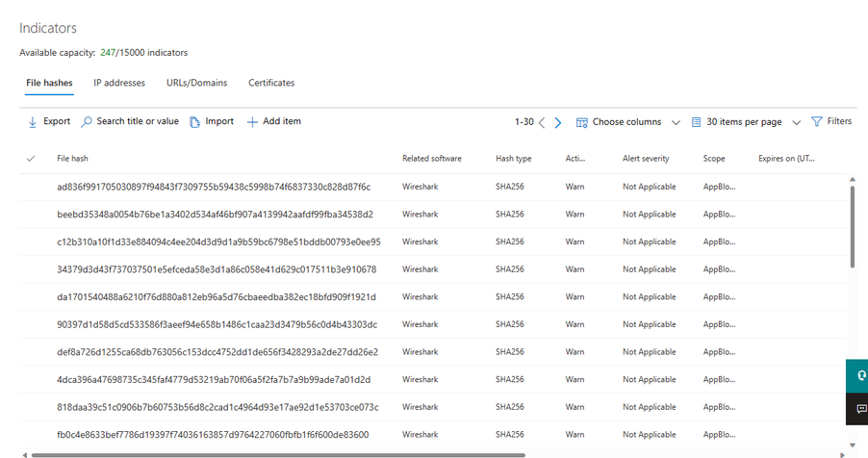This screenshot has width=868, height=458.
Task: Select hash starting with 818daa39
Action: click(x=217, y=408)
